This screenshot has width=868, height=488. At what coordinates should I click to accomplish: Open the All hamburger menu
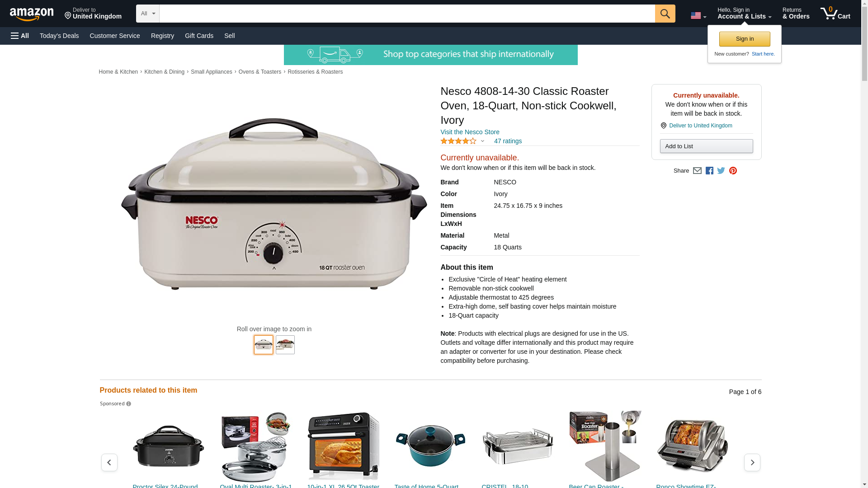pos(20,36)
